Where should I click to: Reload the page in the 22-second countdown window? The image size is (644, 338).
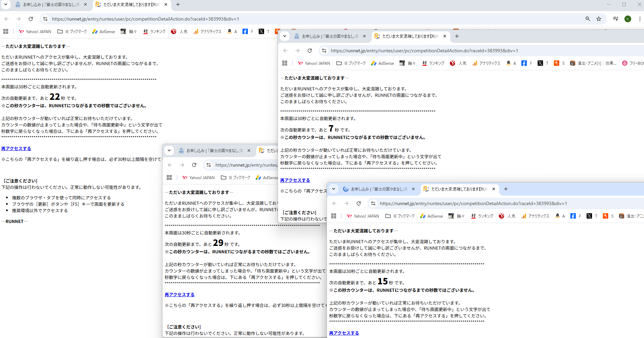point(31,19)
